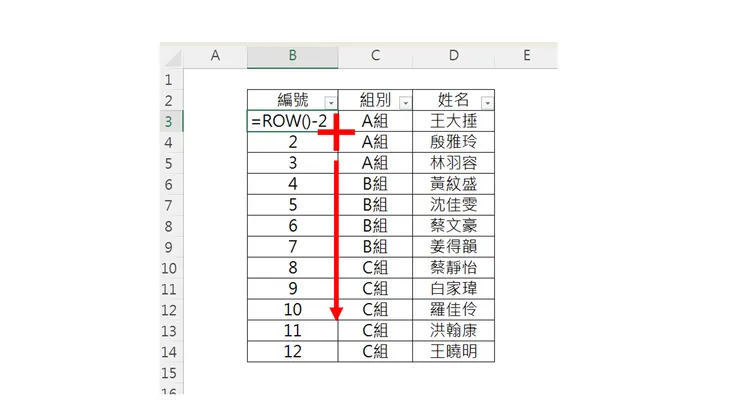Select the cell with number 2

293,142
